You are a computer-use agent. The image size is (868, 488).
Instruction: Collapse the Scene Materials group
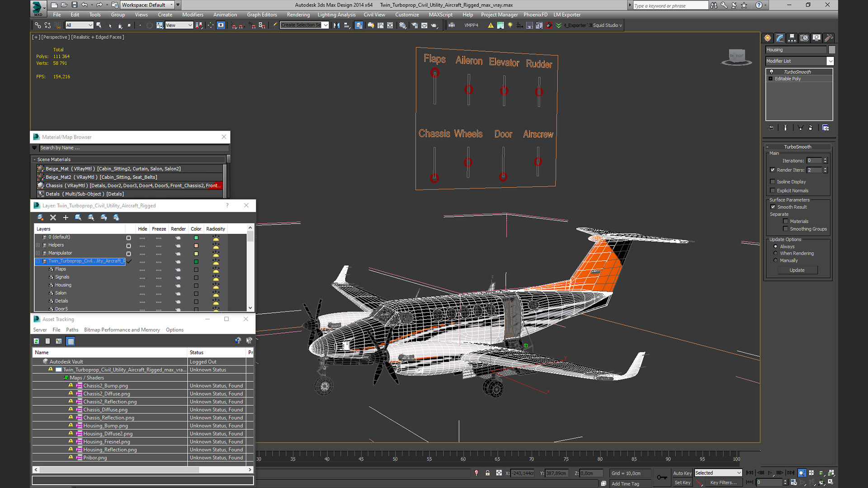tap(34, 160)
